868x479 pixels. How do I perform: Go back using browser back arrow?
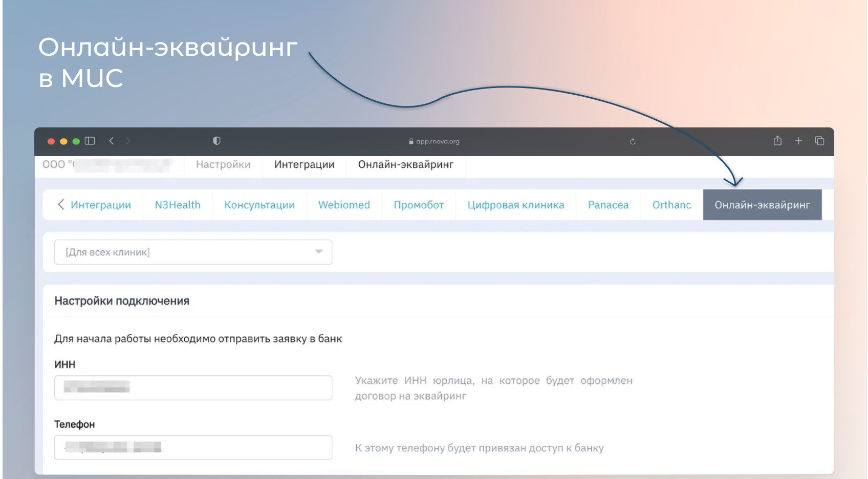(x=112, y=141)
